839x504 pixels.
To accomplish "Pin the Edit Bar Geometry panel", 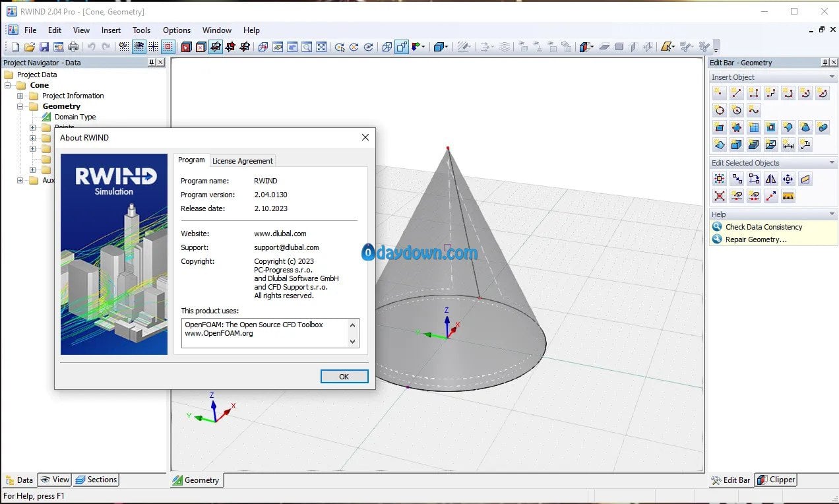I will coord(825,62).
